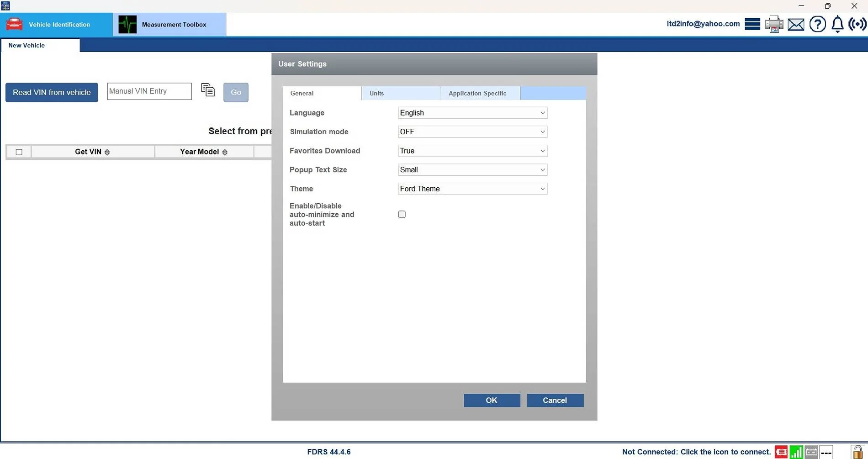This screenshot has height=459, width=868.
Task: Click the Language label
Action: coord(307,113)
